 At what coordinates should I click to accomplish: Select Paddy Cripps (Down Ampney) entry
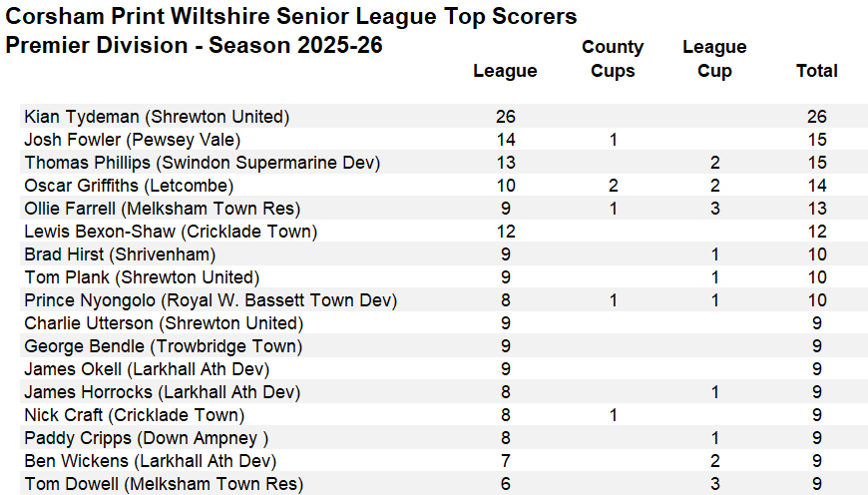pyautogui.click(x=147, y=438)
